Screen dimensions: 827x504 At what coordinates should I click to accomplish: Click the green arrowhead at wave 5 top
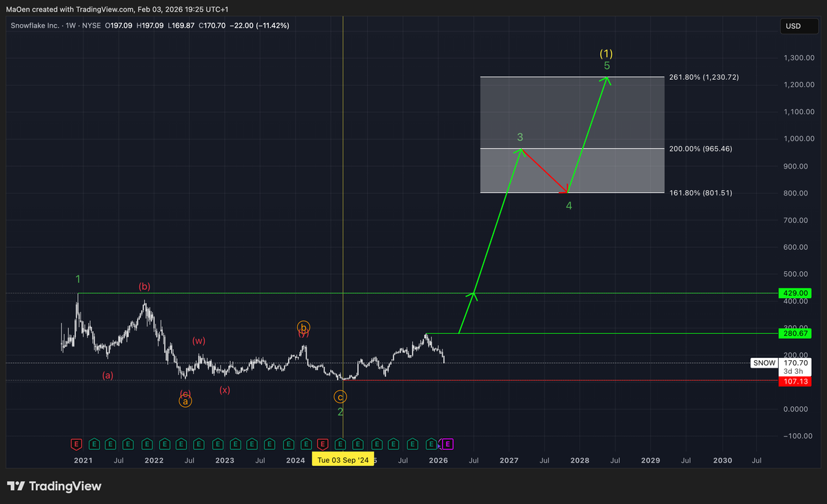[606, 81]
